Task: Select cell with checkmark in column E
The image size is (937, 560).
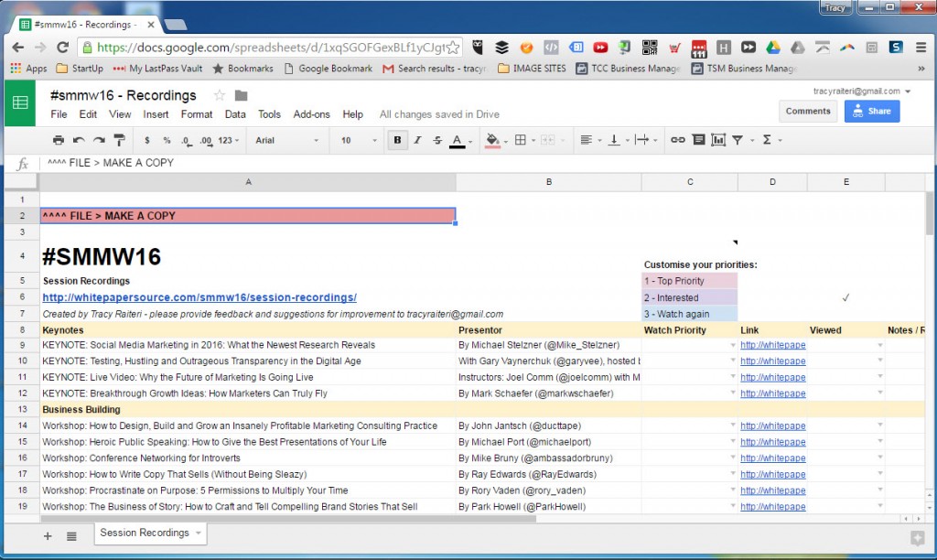Action: point(845,297)
